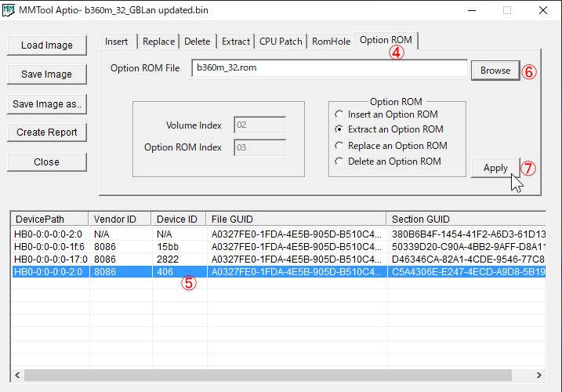Switch to the Extract tab
The image size is (562, 392).
pyautogui.click(x=235, y=42)
